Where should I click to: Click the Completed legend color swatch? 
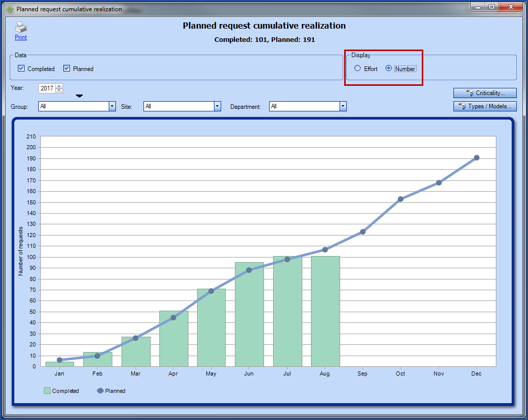coord(46,391)
